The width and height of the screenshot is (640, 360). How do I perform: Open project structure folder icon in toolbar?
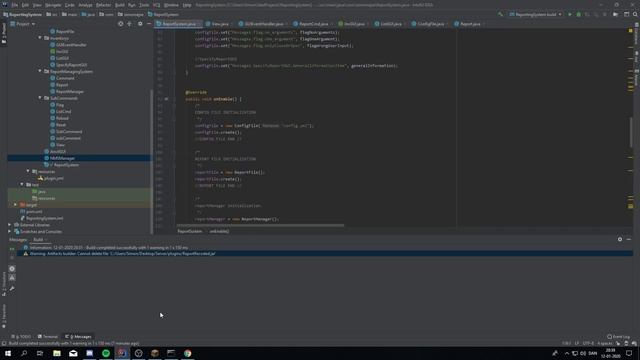(x=615, y=14)
